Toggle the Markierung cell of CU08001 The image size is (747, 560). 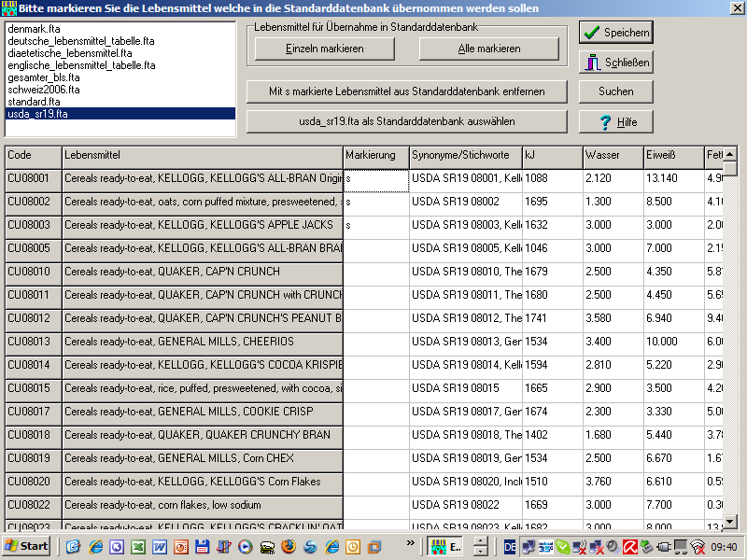(x=376, y=178)
